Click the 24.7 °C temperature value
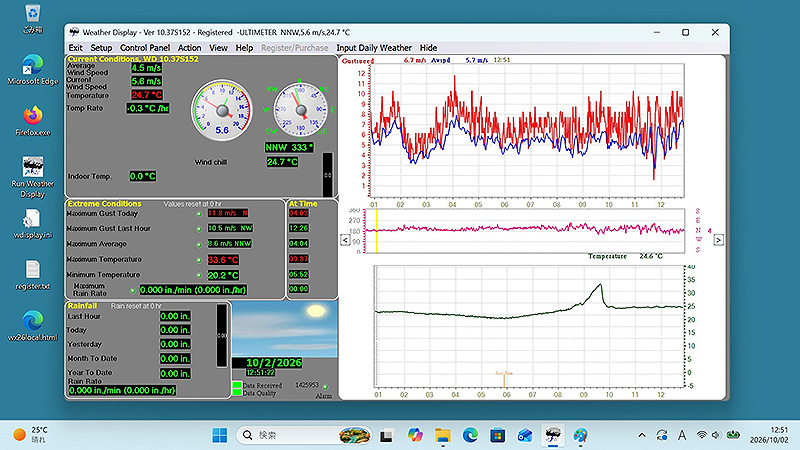800x450 pixels. pos(147,95)
